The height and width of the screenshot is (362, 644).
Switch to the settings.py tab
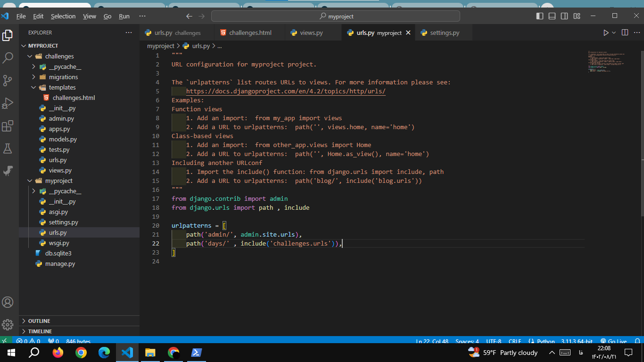[444, 33]
